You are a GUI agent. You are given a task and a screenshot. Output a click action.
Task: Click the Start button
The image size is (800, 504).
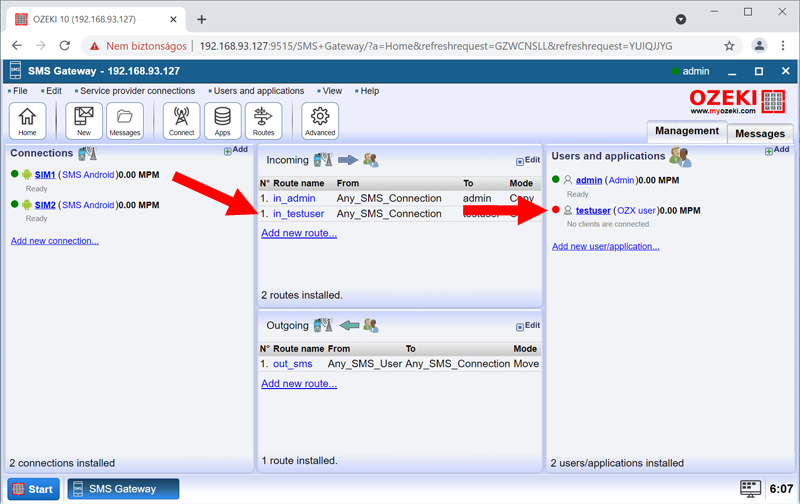pyautogui.click(x=33, y=489)
